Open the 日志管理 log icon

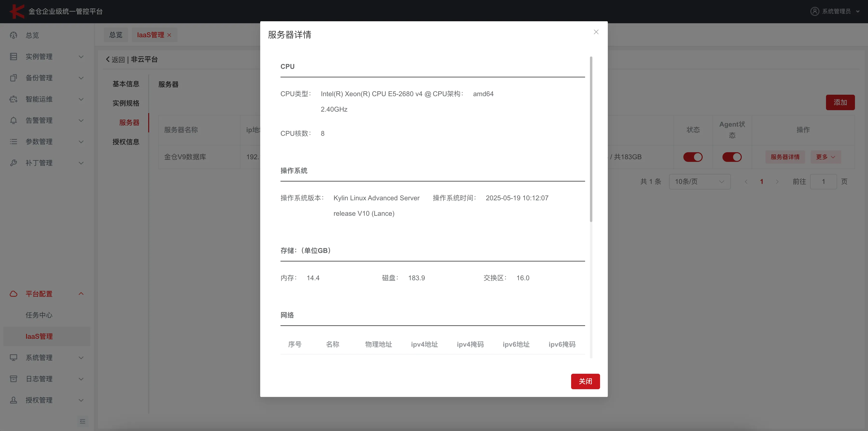[x=14, y=379]
